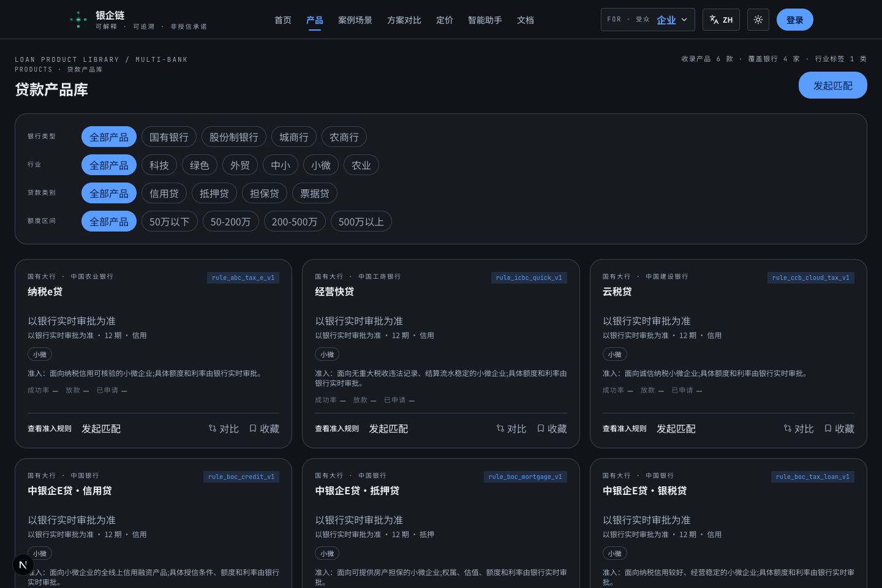Click the 云税贷 product title
The width and height of the screenshot is (882, 588).
click(x=617, y=292)
